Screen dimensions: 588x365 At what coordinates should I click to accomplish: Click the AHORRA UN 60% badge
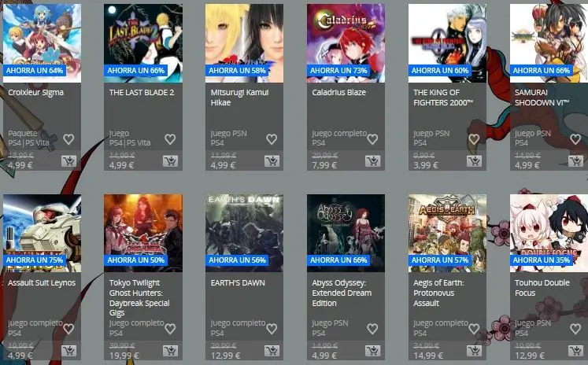pos(440,71)
